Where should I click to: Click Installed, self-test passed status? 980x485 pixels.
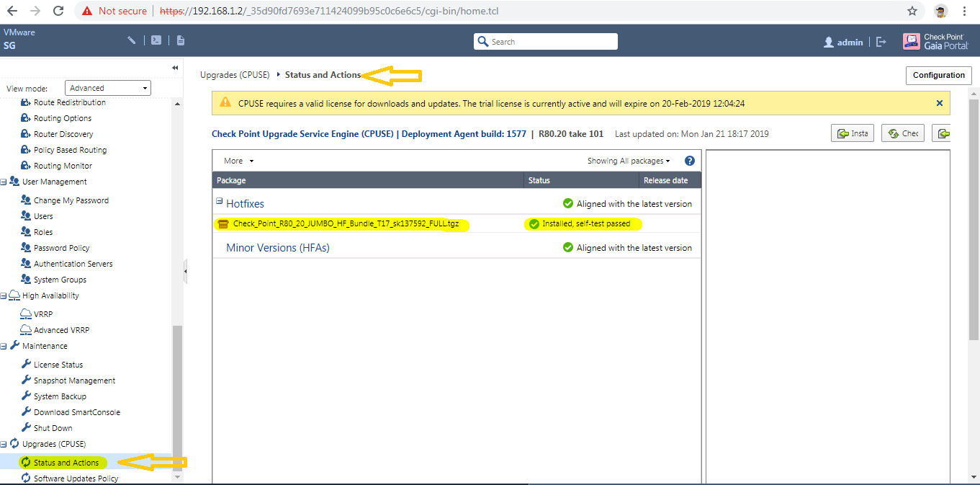pyautogui.click(x=586, y=223)
